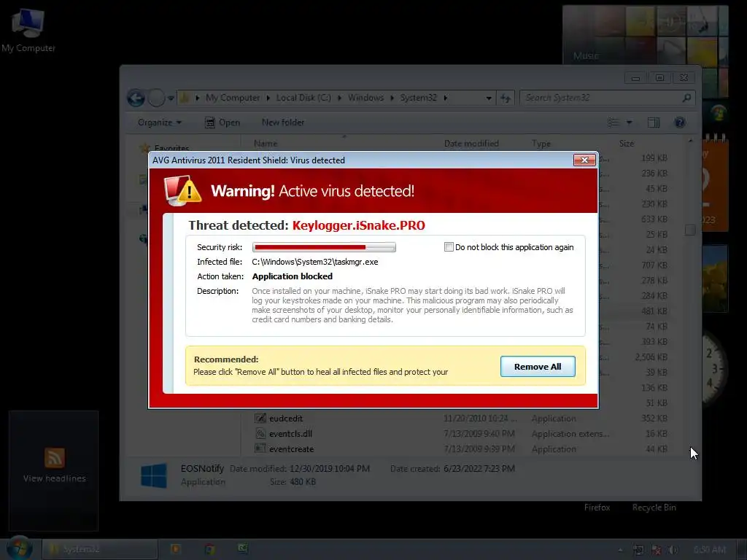The height and width of the screenshot is (560, 747).
Task: Click Open in the Explorer toolbar
Action: tap(222, 122)
